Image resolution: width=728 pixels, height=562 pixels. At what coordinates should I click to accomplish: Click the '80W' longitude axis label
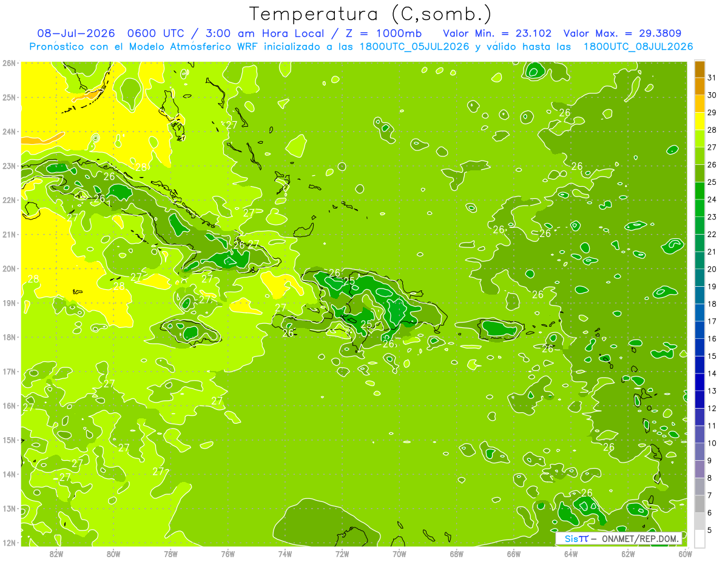(x=113, y=554)
